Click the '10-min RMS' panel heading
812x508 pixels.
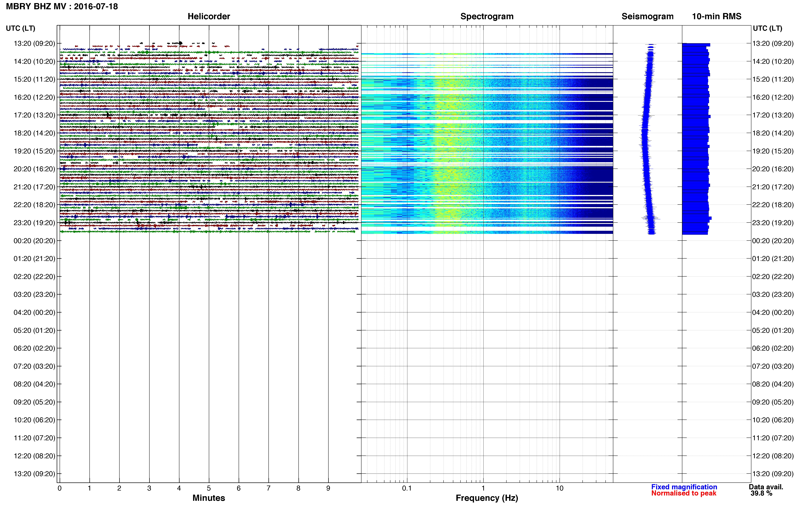(717, 16)
